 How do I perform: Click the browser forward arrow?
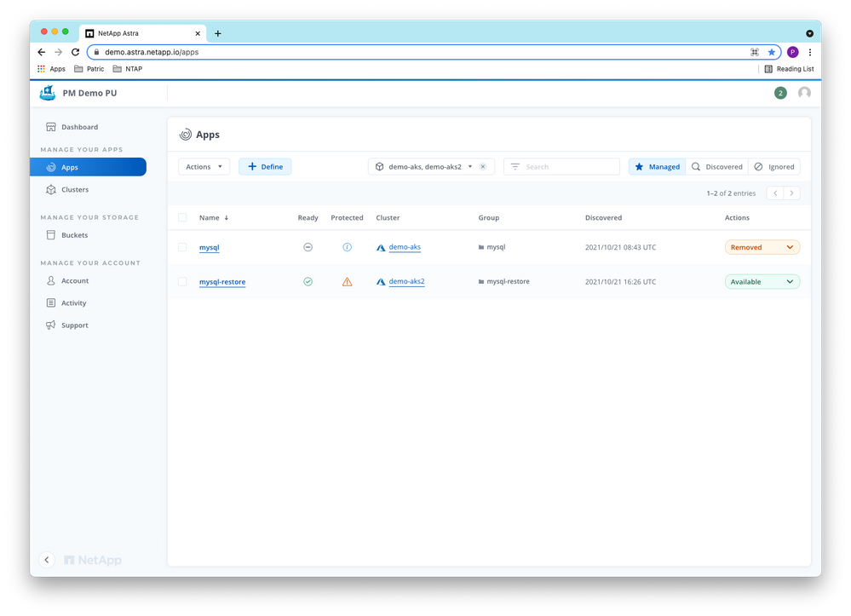click(x=59, y=52)
